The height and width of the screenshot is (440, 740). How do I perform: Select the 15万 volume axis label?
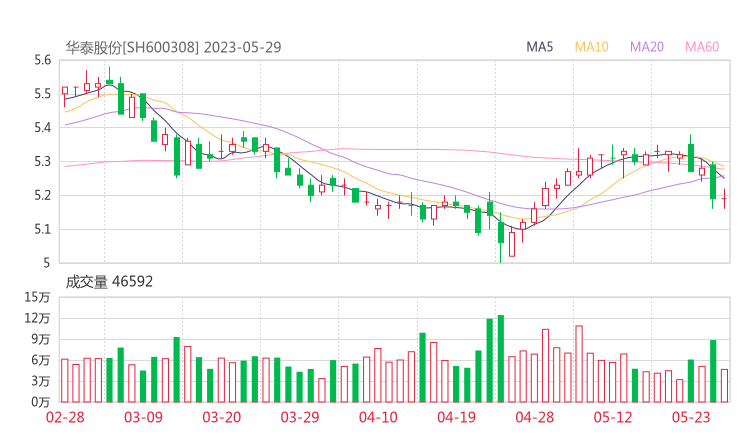point(37,297)
